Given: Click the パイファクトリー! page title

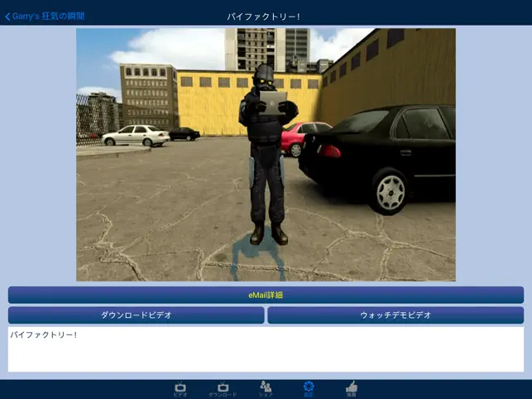Looking at the screenshot, I should [264, 17].
